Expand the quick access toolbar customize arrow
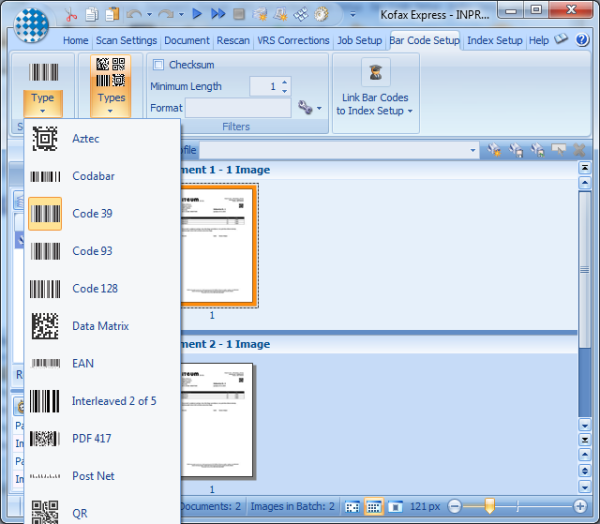Image resolution: width=600 pixels, height=524 pixels. pos(353,15)
